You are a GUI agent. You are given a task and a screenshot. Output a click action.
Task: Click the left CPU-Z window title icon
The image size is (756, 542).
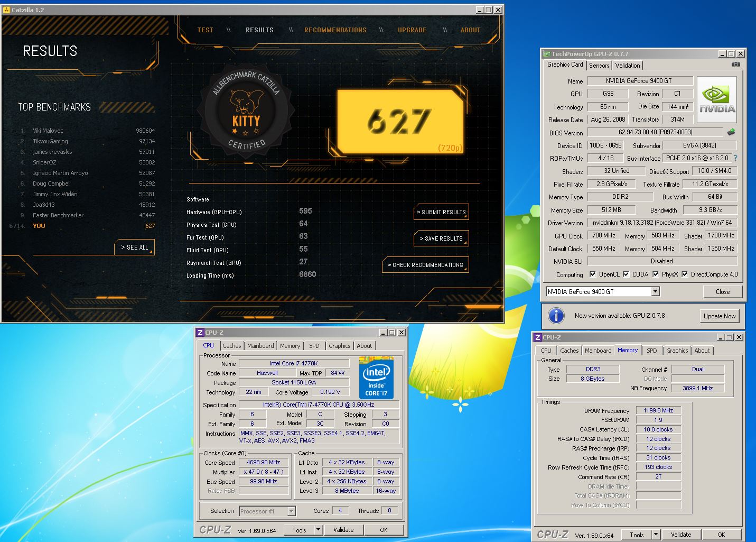click(200, 333)
